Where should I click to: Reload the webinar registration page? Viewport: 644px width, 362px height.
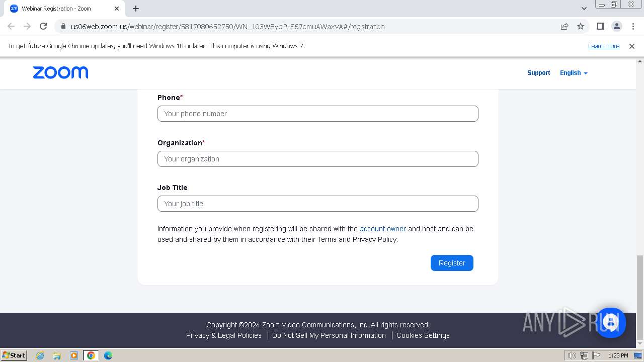43,26
